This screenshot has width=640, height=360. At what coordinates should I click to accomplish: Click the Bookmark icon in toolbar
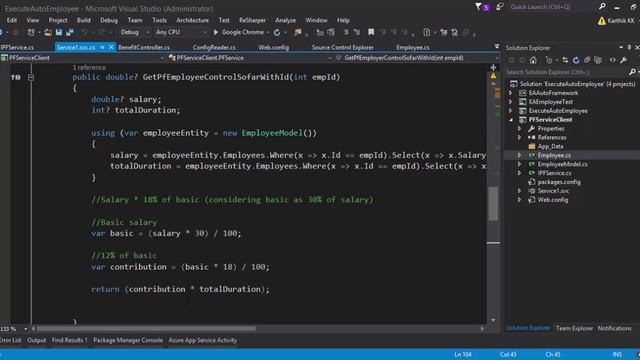[x=371, y=32]
